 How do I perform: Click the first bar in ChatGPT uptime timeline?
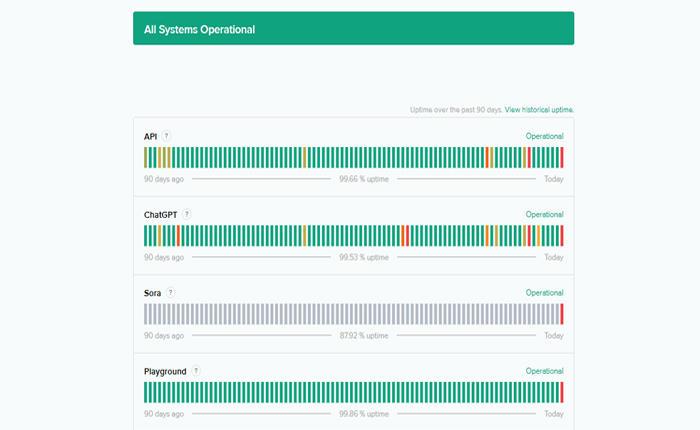click(x=146, y=235)
